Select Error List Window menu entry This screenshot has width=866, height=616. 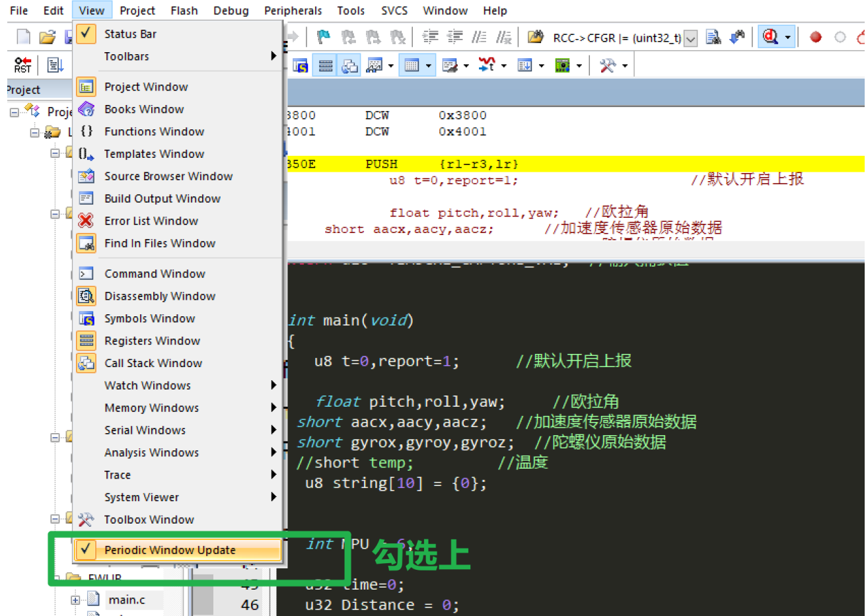(178, 221)
